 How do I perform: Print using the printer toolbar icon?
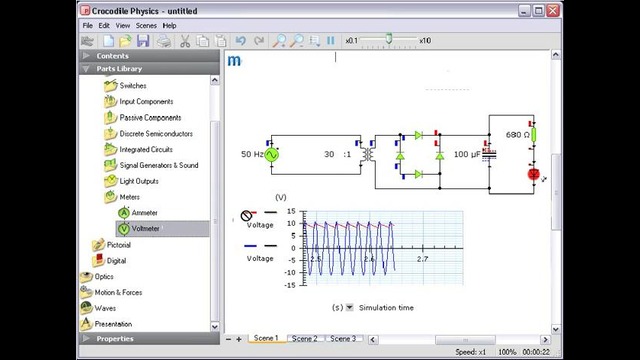(164, 41)
